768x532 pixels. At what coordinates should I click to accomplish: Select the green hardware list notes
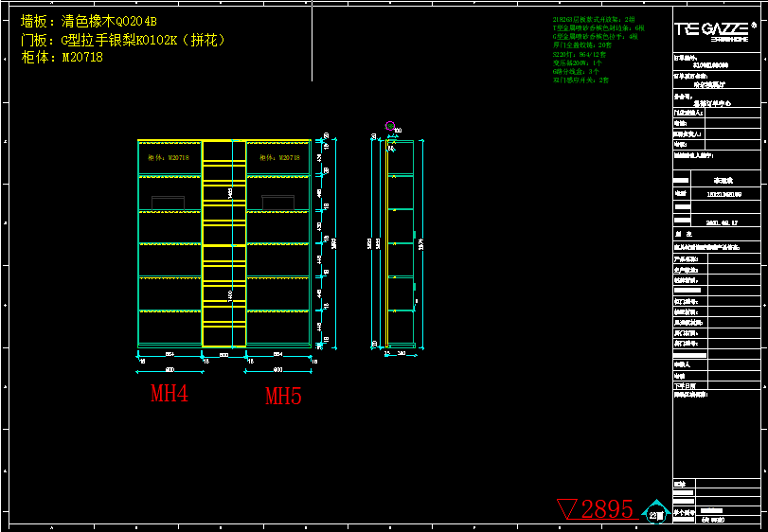click(x=598, y=49)
